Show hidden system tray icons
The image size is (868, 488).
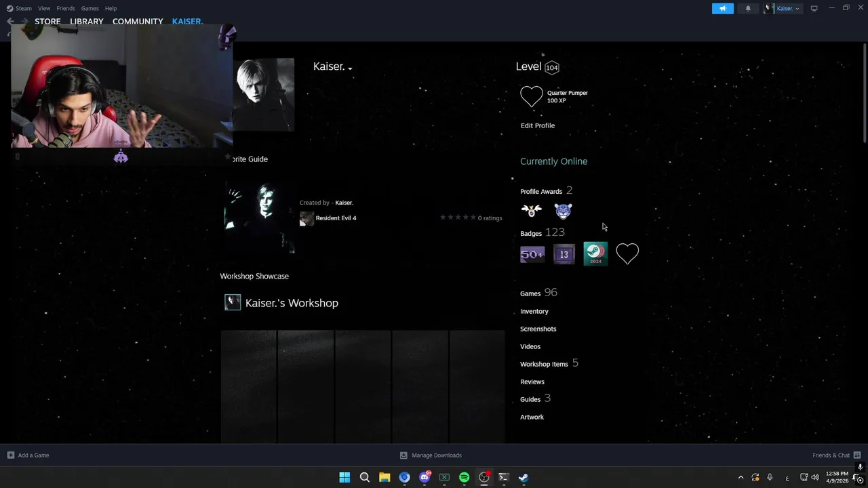tap(741, 477)
